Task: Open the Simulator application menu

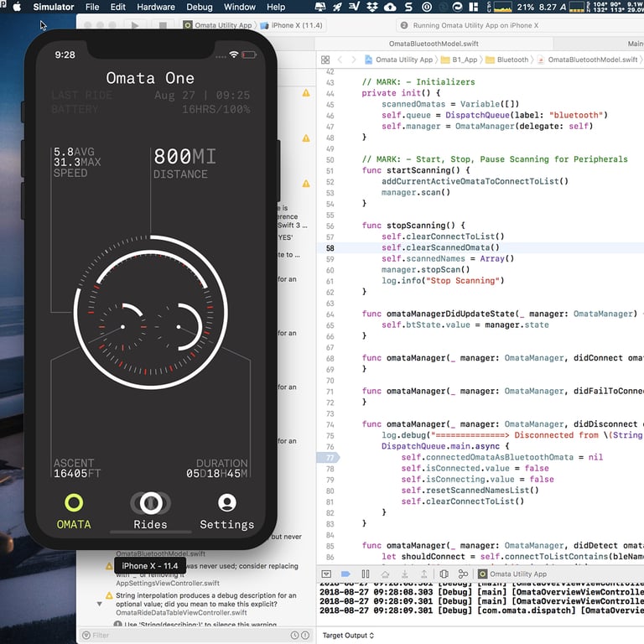Action: click(54, 7)
